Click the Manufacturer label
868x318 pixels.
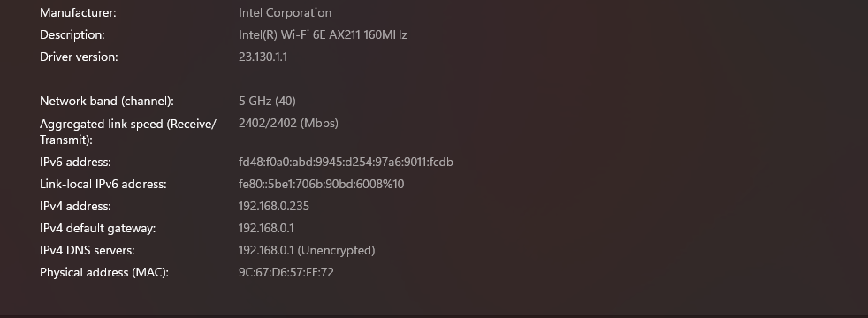[78, 12]
